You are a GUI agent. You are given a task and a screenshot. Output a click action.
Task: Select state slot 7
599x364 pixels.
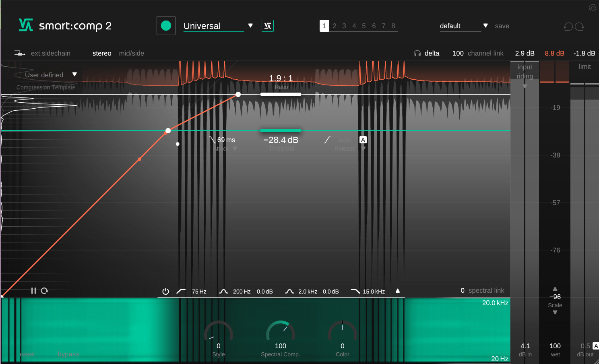384,26
